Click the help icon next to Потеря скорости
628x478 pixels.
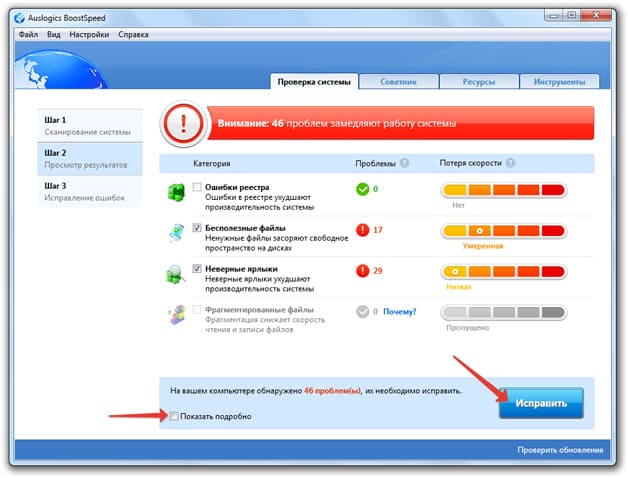click(x=510, y=163)
